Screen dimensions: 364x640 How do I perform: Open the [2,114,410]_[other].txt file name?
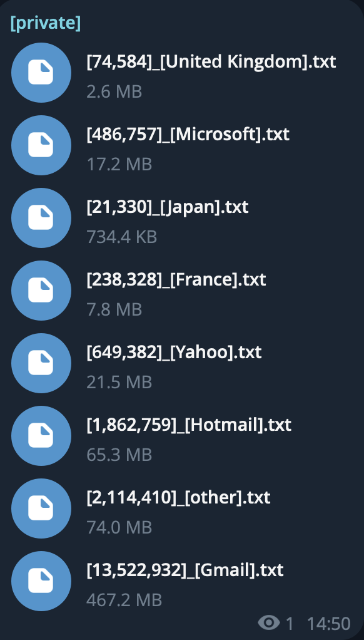[x=178, y=498]
